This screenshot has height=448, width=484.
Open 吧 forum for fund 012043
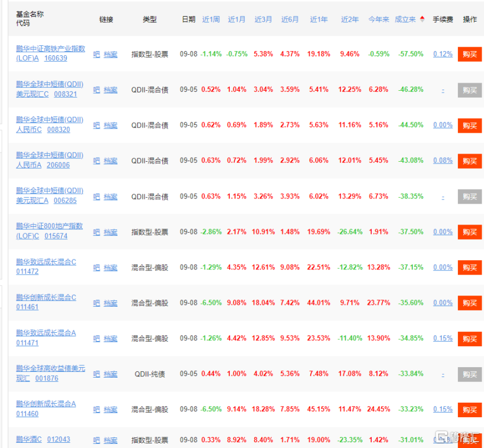click(x=97, y=440)
